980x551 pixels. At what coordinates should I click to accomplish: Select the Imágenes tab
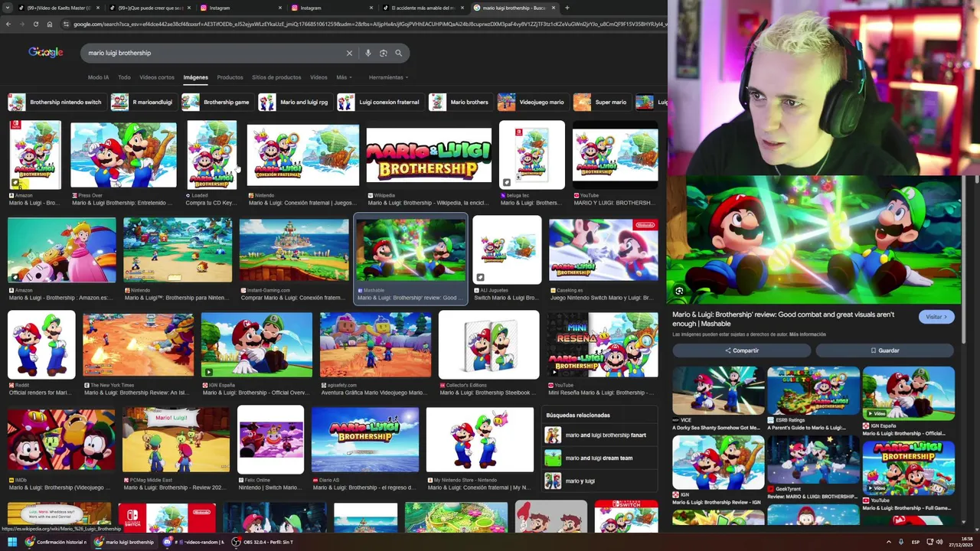point(195,77)
